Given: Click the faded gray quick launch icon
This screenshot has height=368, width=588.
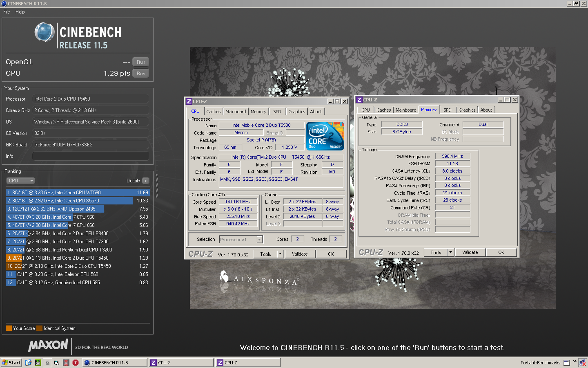Looking at the screenshot, I should [x=47, y=362].
